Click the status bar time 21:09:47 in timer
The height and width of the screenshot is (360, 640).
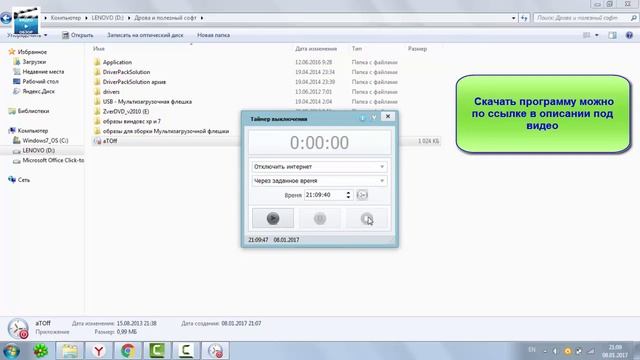pyautogui.click(x=258, y=240)
